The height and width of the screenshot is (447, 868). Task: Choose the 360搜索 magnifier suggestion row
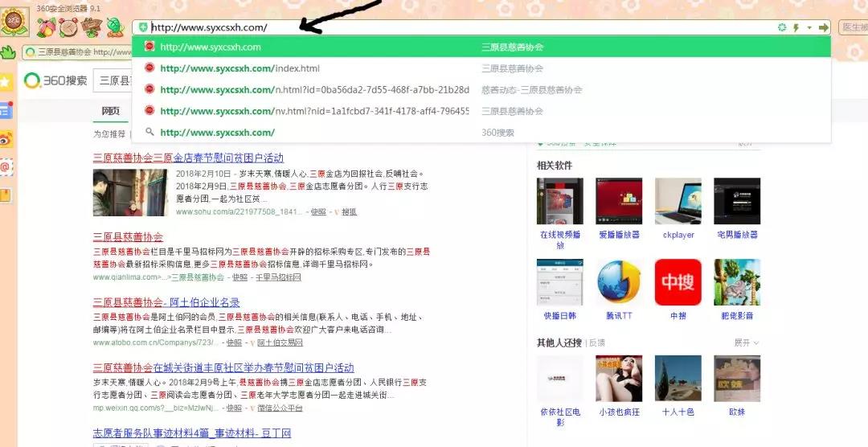pyautogui.click(x=481, y=133)
